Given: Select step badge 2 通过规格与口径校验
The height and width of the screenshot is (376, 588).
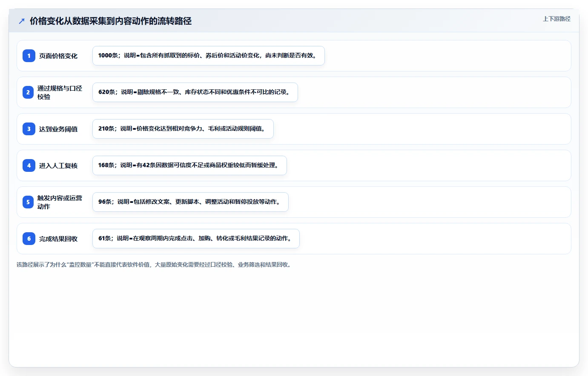Looking at the screenshot, I should (x=28, y=92).
